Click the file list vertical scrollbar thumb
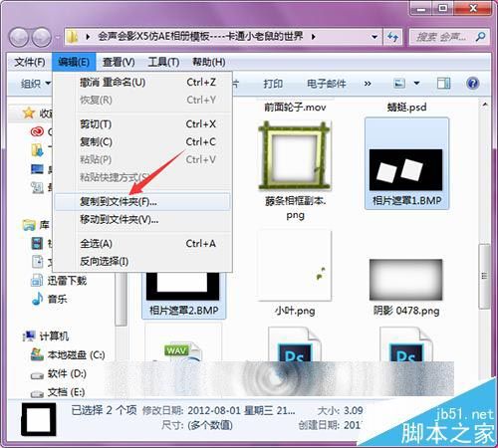 pos(484,276)
